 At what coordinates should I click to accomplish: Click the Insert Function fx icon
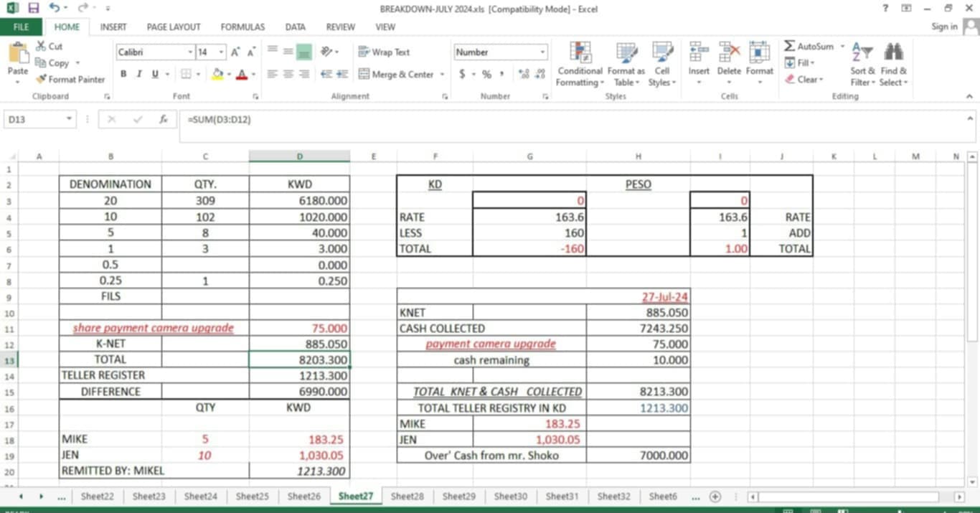(164, 119)
